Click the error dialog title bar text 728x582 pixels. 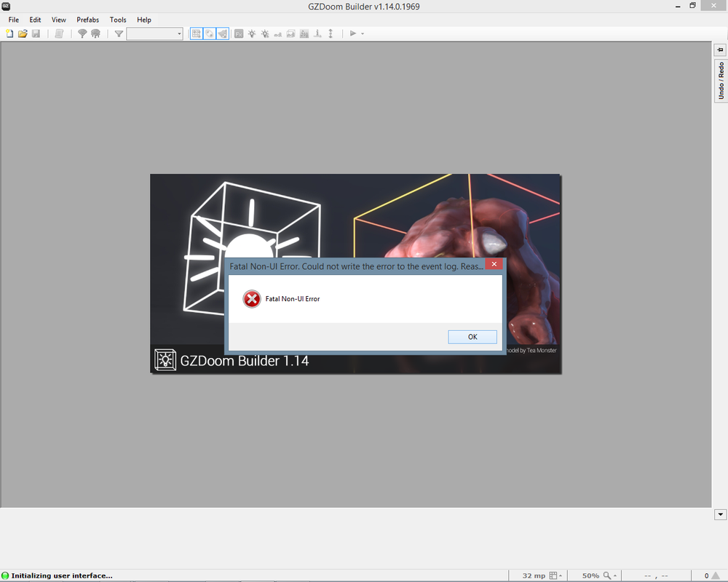click(x=356, y=266)
